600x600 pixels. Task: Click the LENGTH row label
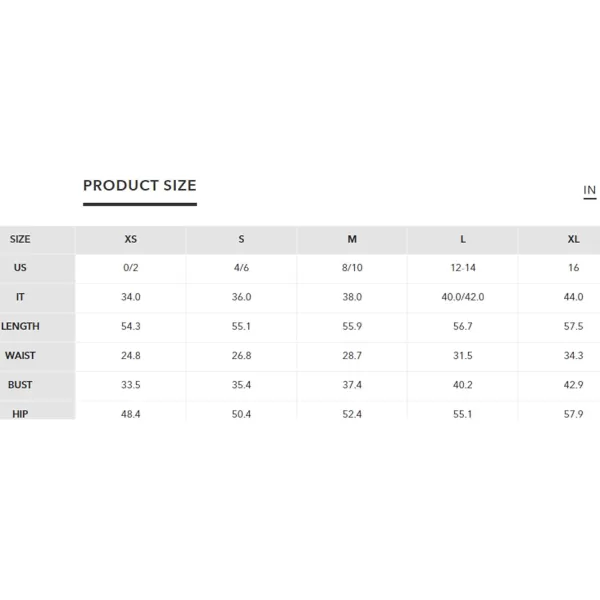[20, 326]
